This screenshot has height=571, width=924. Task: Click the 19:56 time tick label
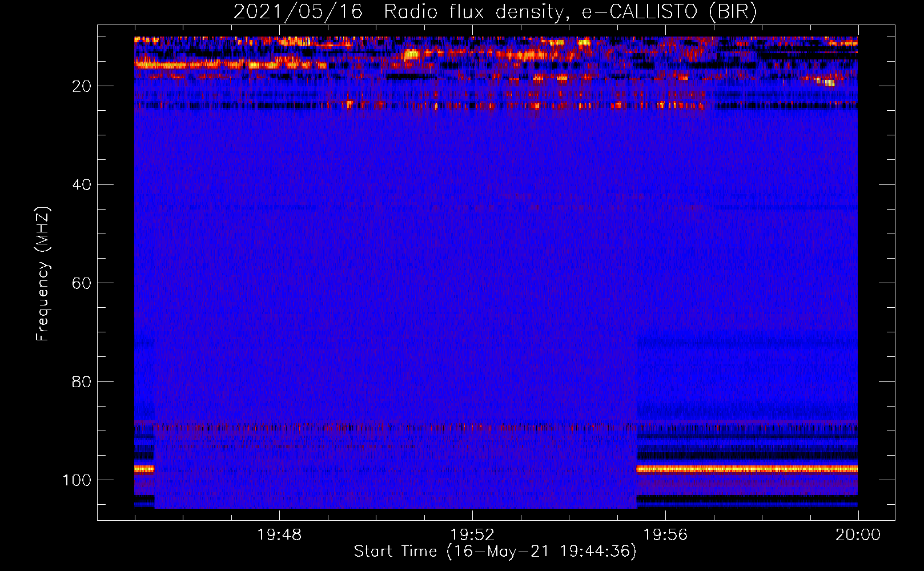point(665,535)
